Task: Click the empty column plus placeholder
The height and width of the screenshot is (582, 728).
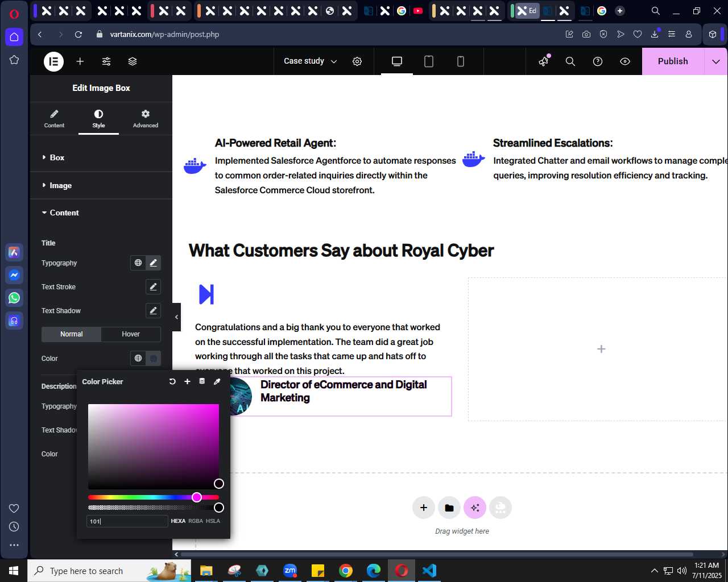Action: click(x=601, y=349)
